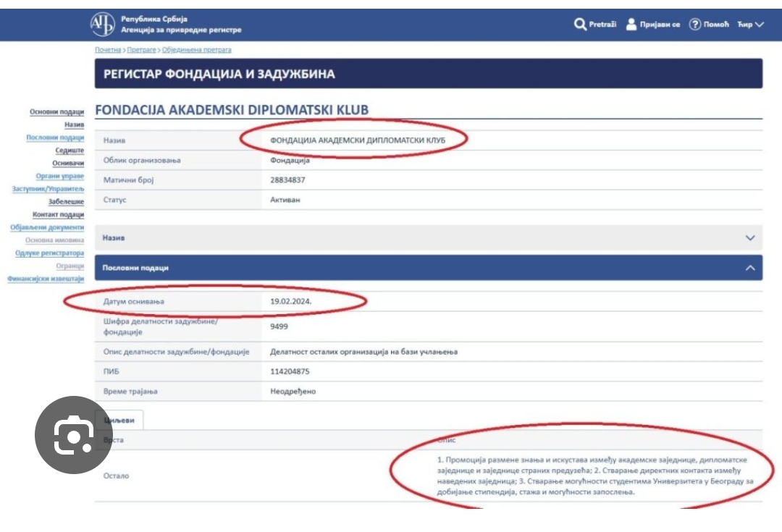Open Обједињена претрага breadcrumb link
Image resolution: width=782 pixels, height=532 pixels.
196,50
